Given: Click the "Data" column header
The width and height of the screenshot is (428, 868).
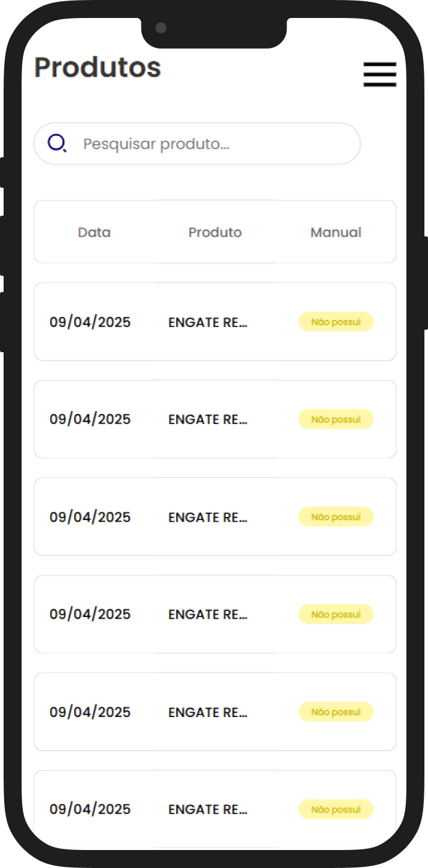Looking at the screenshot, I should (94, 232).
